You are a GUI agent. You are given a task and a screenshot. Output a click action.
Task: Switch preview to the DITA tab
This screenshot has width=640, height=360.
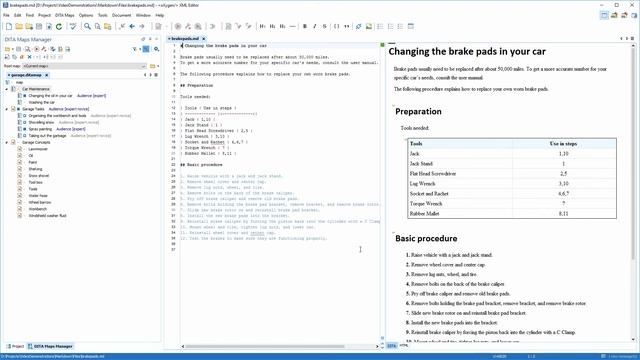pyautogui.click(x=391, y=346)
